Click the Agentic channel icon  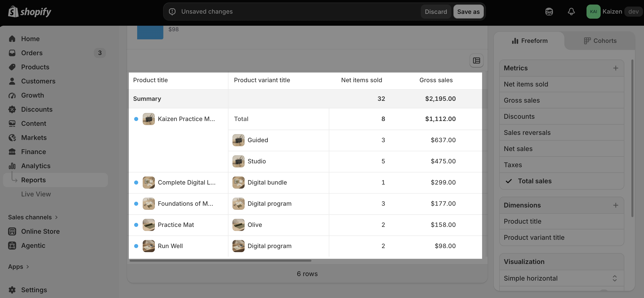tap(12, 246)
